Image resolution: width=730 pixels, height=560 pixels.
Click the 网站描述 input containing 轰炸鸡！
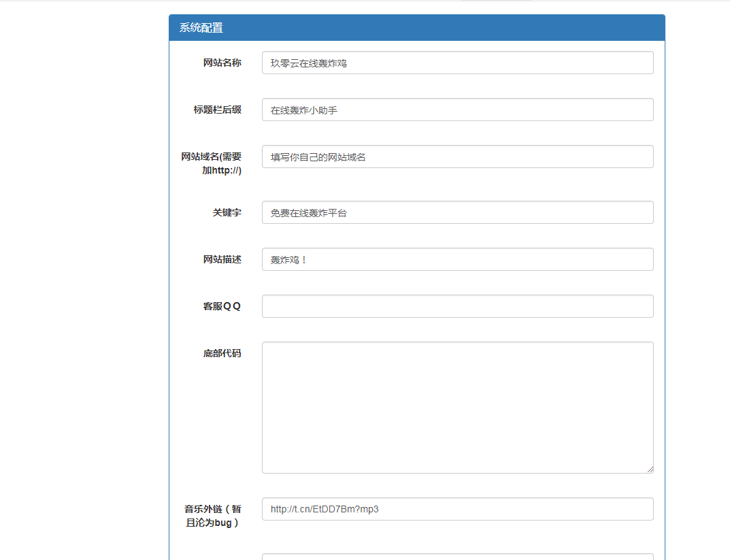pos(457,259)
